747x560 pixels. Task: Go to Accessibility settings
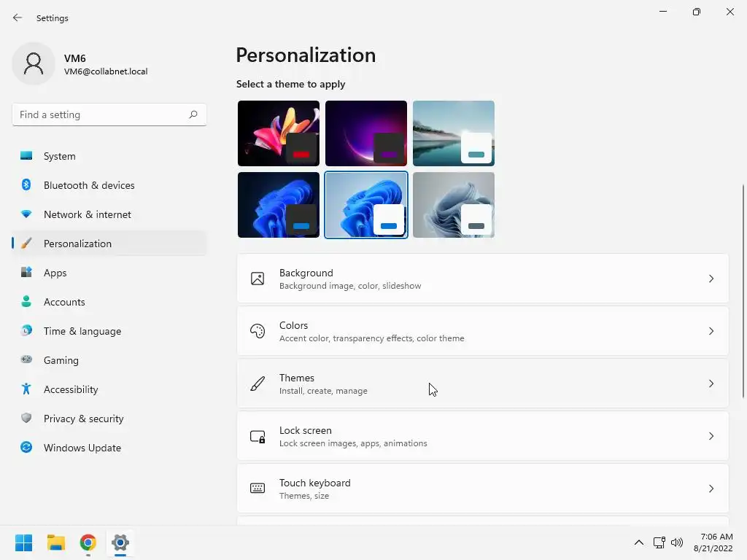click(x=109, y=389)
